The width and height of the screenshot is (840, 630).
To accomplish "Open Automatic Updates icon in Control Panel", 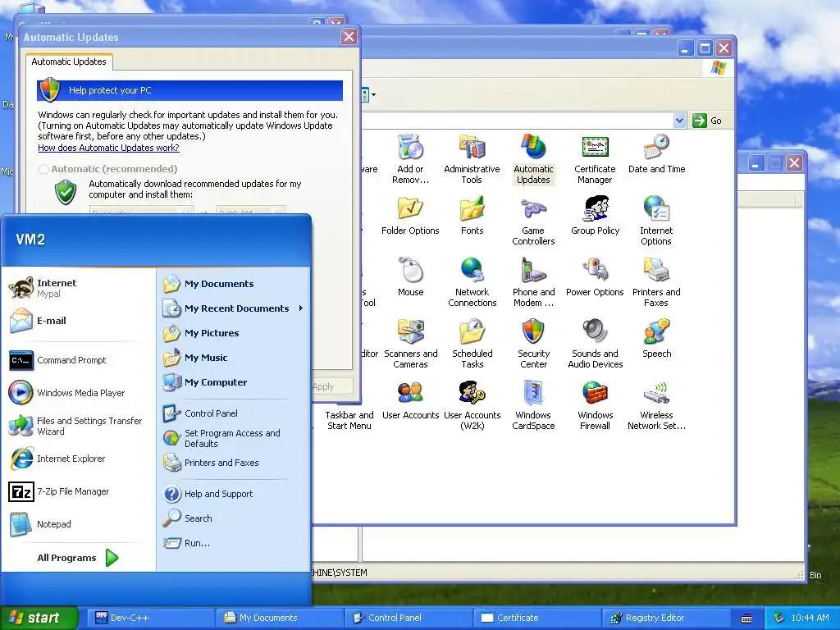I will (x=533, y=158).
